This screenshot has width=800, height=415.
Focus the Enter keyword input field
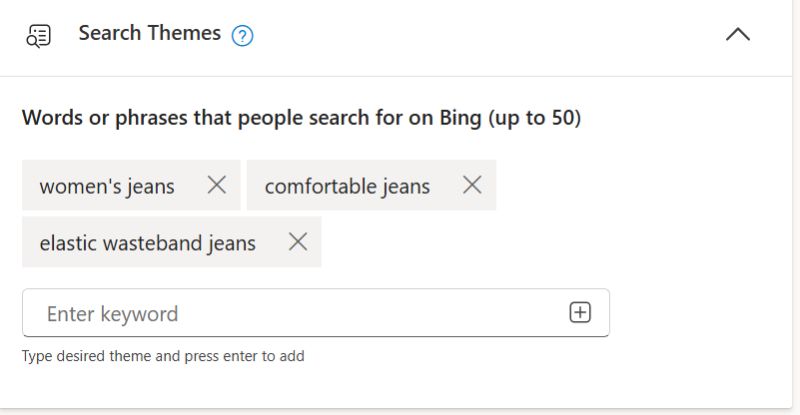point(300,313)
